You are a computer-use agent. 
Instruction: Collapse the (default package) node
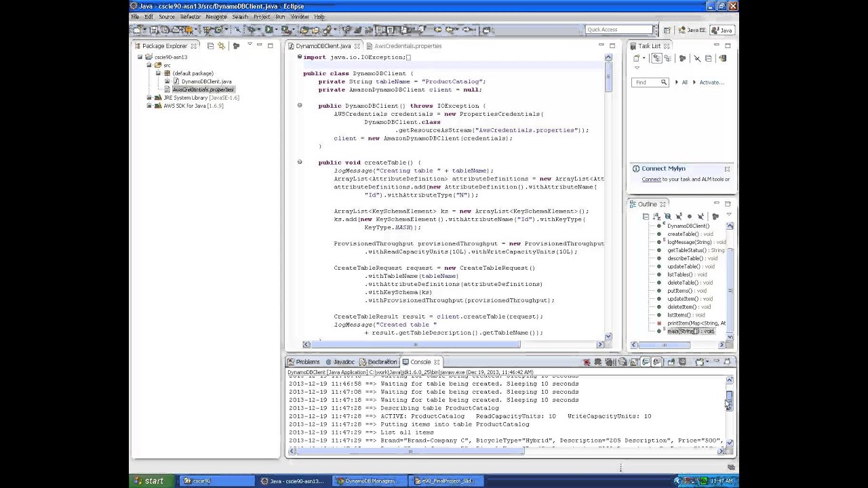pyautogui.click(x=158, y=73)
